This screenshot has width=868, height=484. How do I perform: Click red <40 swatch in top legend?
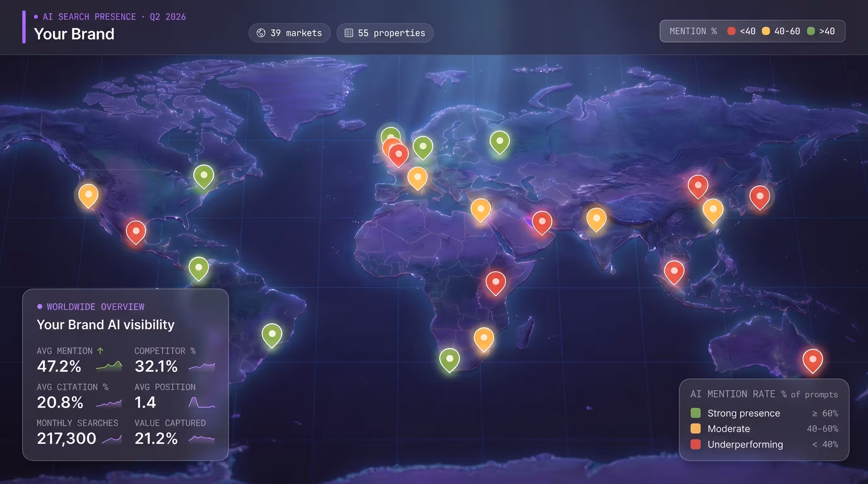tap(731, 31)
